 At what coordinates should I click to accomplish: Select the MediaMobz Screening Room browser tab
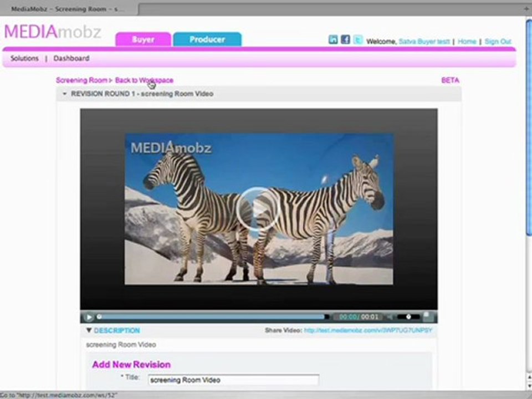coord(69,9)
